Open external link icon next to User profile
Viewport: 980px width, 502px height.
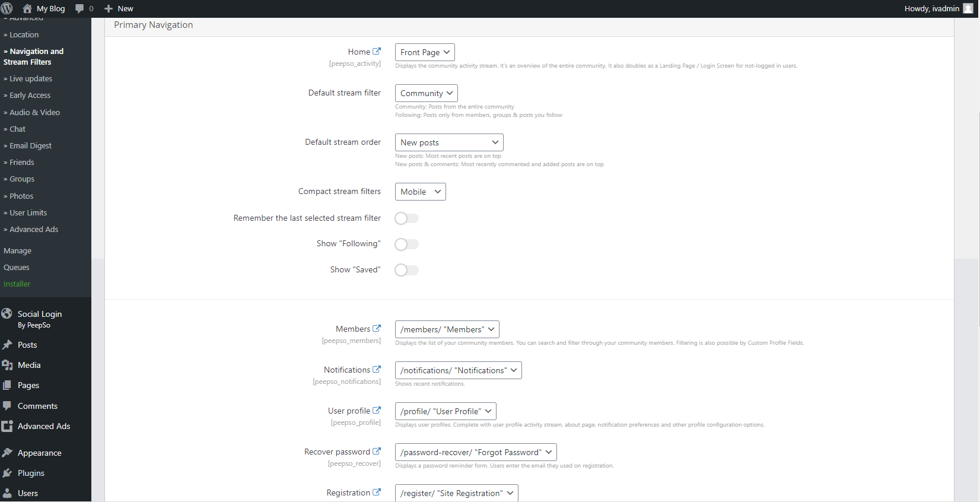point(377,410)
